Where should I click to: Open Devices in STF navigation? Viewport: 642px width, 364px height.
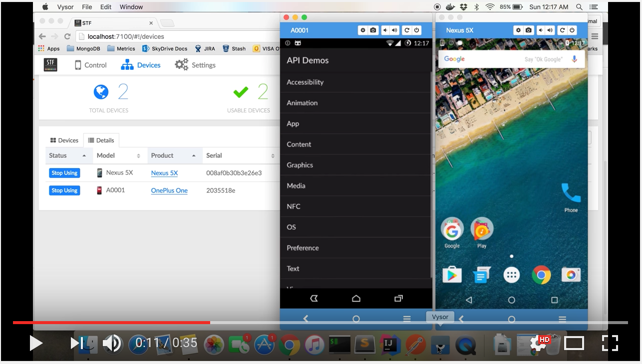pyautogui.click(x=141, y=65)
